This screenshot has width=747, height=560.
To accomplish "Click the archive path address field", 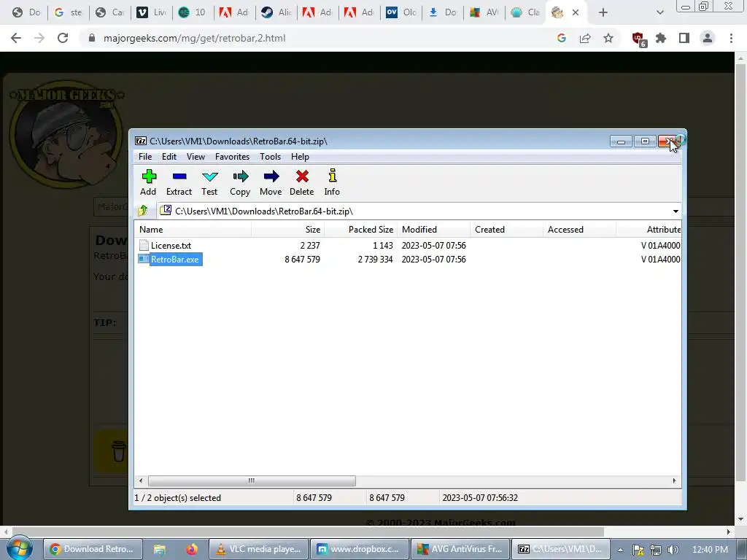I will click(x=413, y=211).
